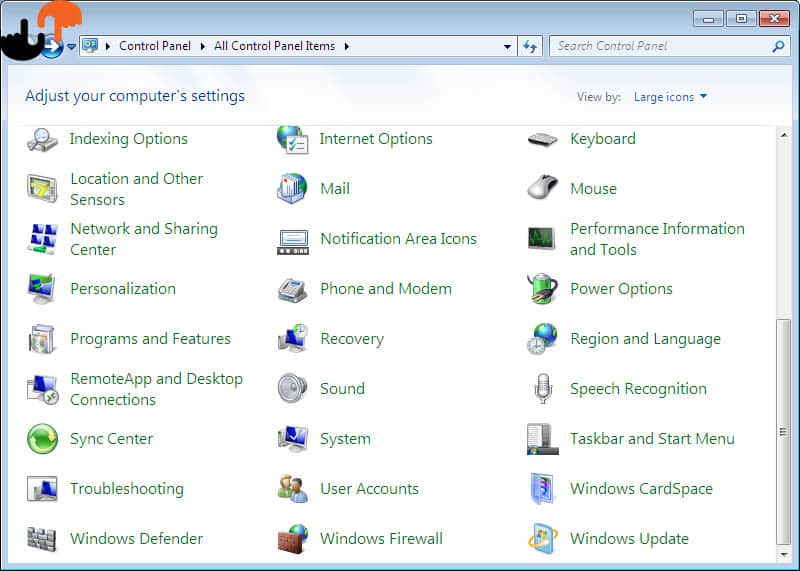800x571 pixels.
Task: Open the Mail icon
Action: click(292, 189)
